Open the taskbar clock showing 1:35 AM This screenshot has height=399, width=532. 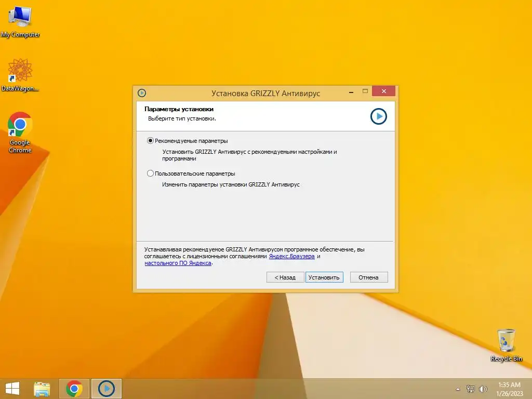pos(510,389)
